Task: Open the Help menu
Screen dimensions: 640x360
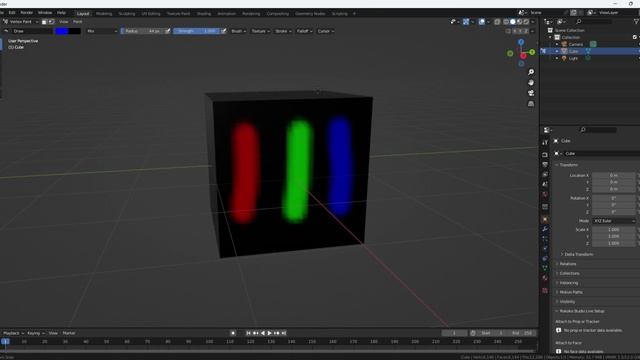Action: (61, 13)
